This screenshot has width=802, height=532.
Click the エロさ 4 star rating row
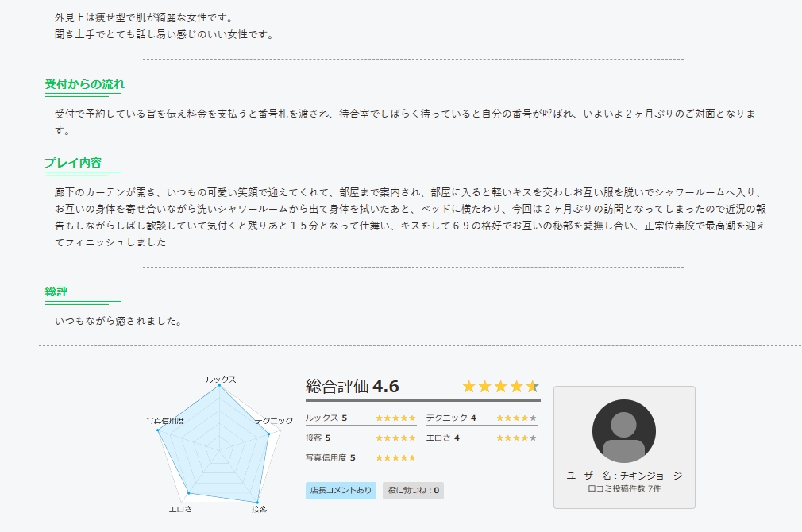coord(482,438)
